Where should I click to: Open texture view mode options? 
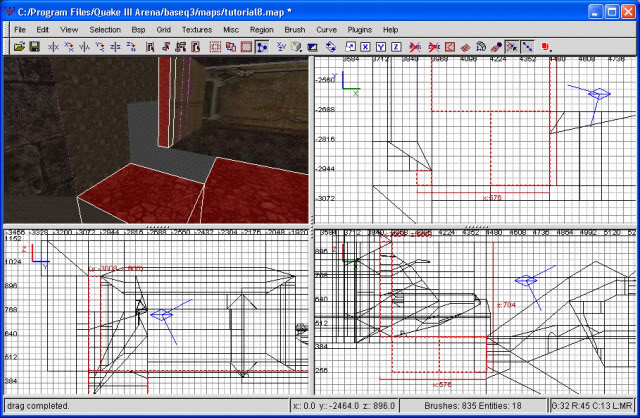click(x=297, y=47)
